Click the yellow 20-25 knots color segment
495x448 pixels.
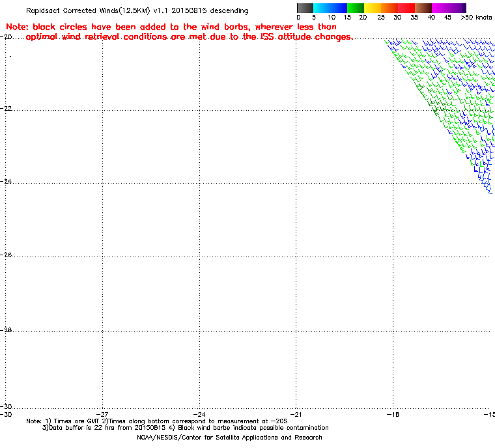pos(373,8)
